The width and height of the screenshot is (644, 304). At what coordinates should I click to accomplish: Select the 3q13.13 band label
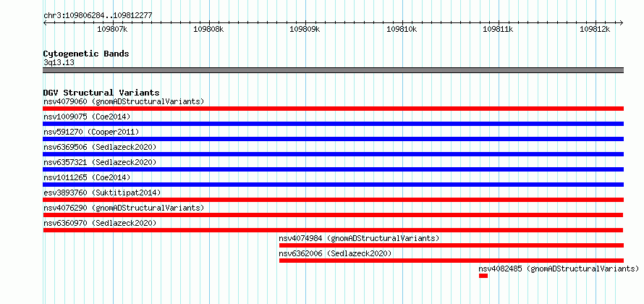tap(59, 62)
